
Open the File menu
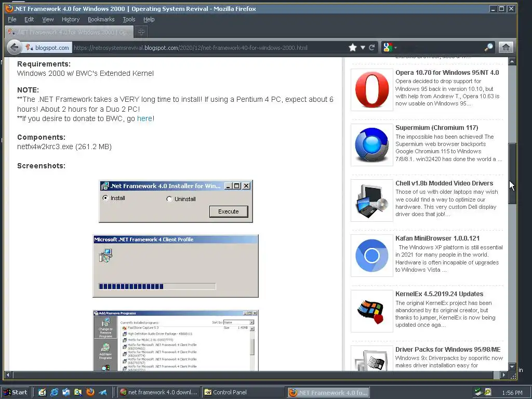tap(12, 19)
